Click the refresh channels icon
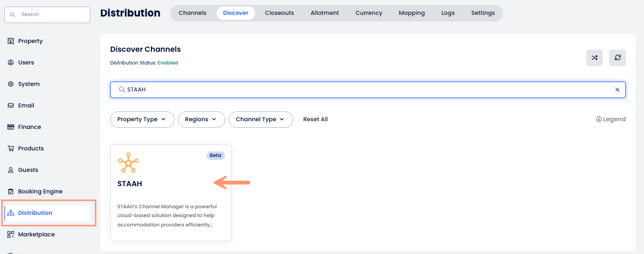The image size is (644, 254). click(618, 58)
